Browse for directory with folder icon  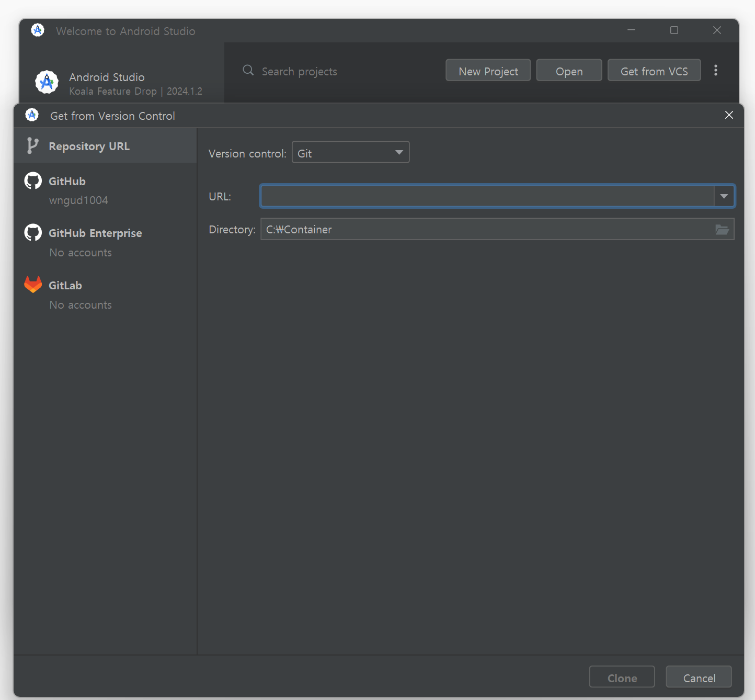722,230
